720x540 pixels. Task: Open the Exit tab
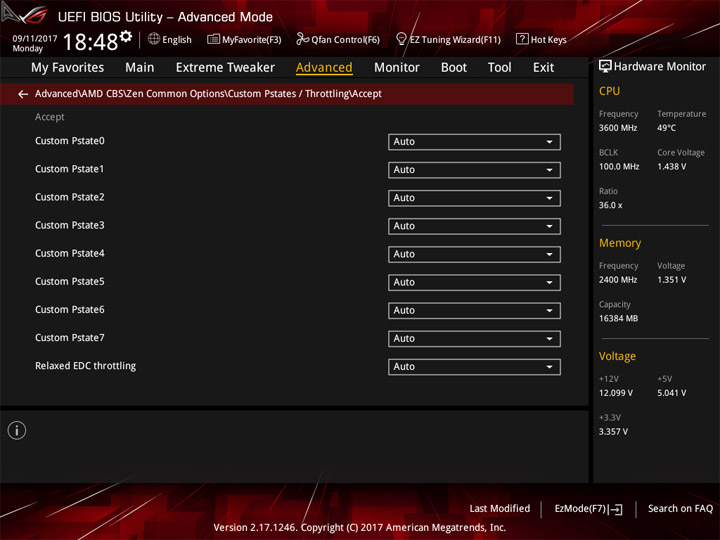click(543, 68)
